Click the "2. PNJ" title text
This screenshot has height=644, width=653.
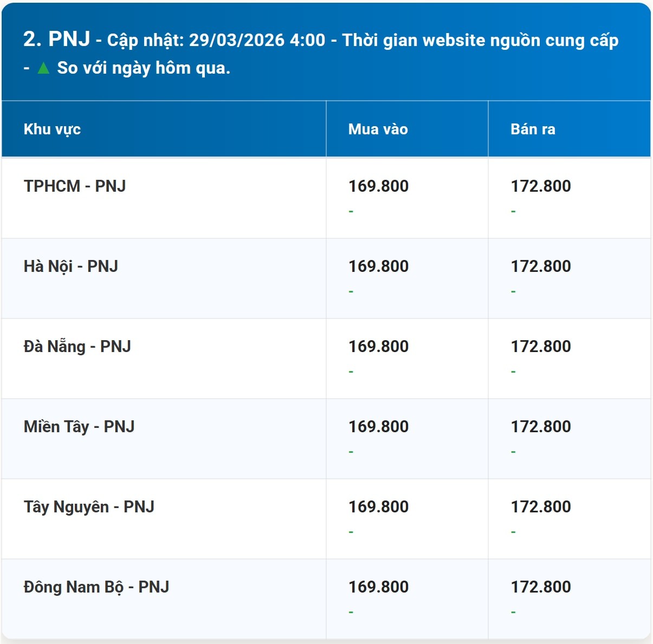coord(57,39)
